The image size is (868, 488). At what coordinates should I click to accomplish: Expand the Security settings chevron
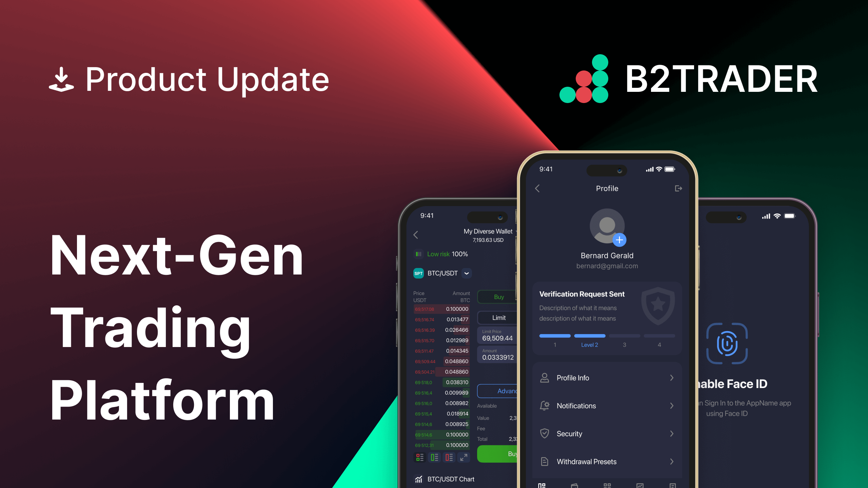point(671,433)
